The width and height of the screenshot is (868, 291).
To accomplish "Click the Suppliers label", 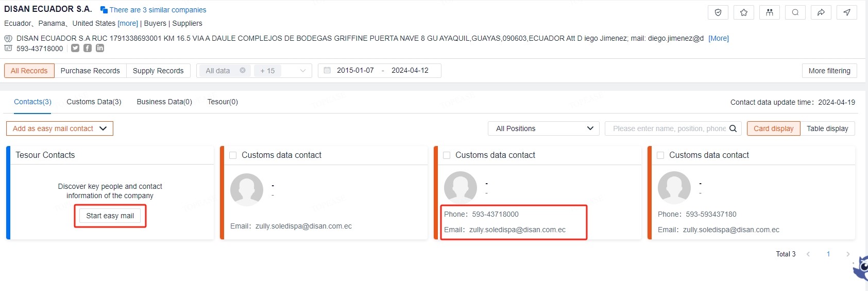I will click(187, 23).
